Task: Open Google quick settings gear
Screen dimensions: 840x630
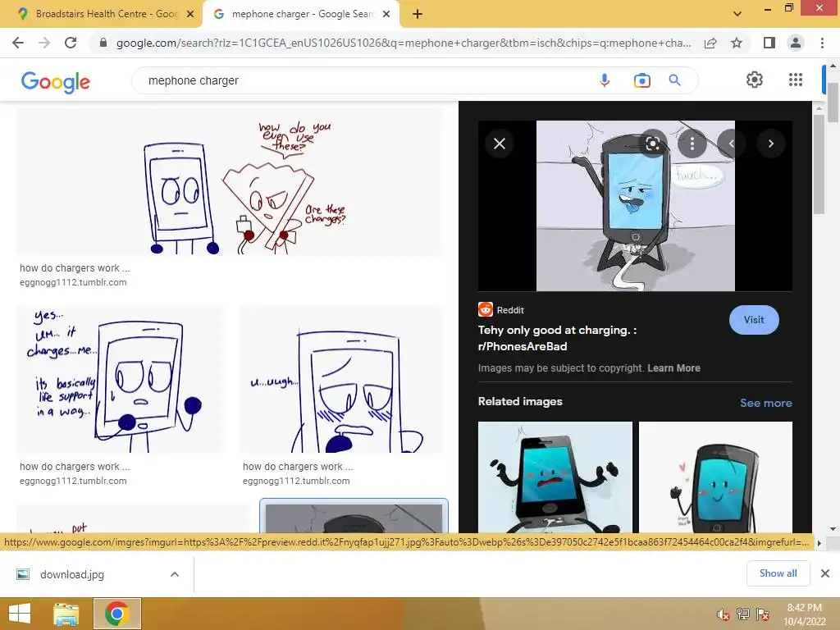Action: point(755,80)
